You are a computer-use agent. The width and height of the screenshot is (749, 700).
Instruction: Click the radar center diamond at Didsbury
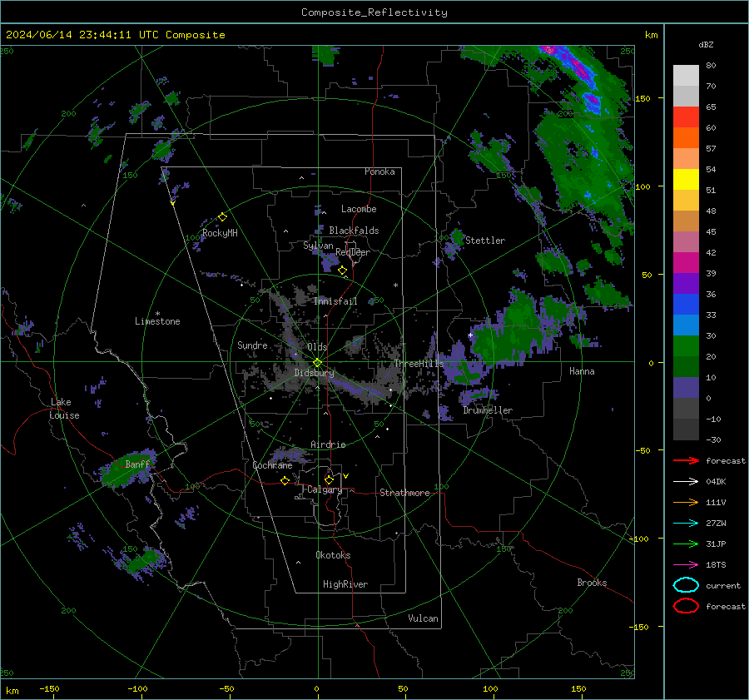317,363
